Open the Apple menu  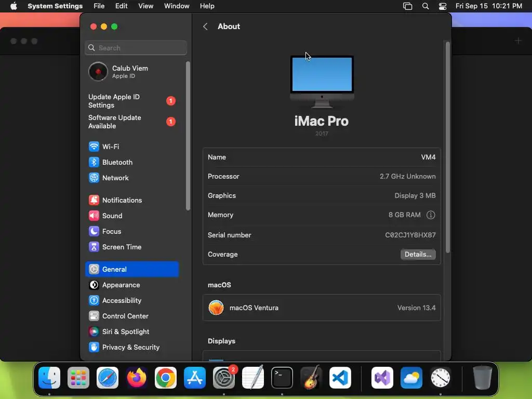14,6
